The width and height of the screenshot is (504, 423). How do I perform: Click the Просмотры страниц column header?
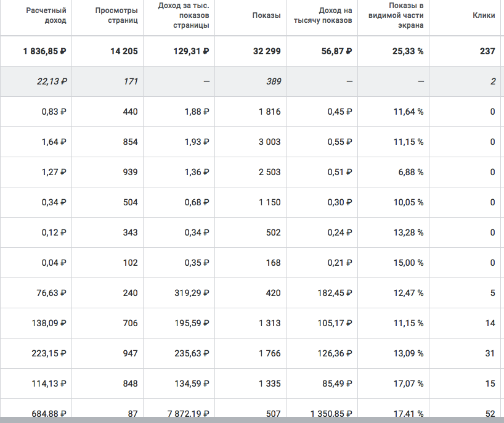[117, 15]
